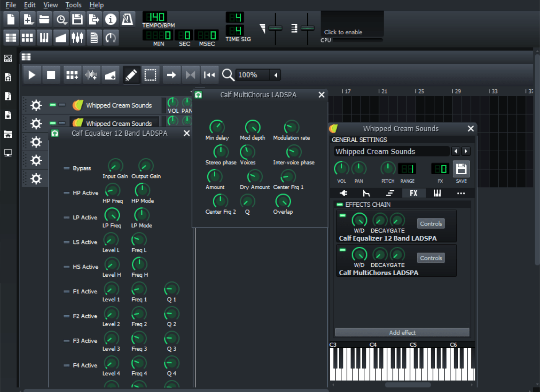Screen dimensions: 540x392
Task: Mute the first Whipped Cream Sounds track
Action: (53, 105)
